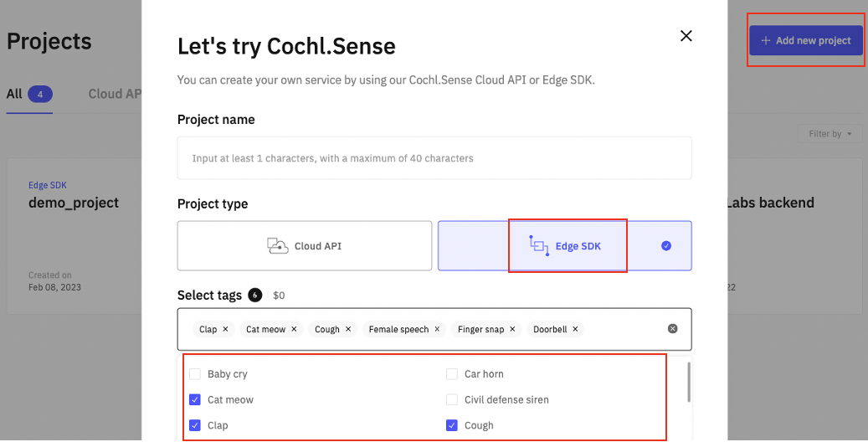
Task: Click the Projects page heading
Action: (x=49, y=42)
